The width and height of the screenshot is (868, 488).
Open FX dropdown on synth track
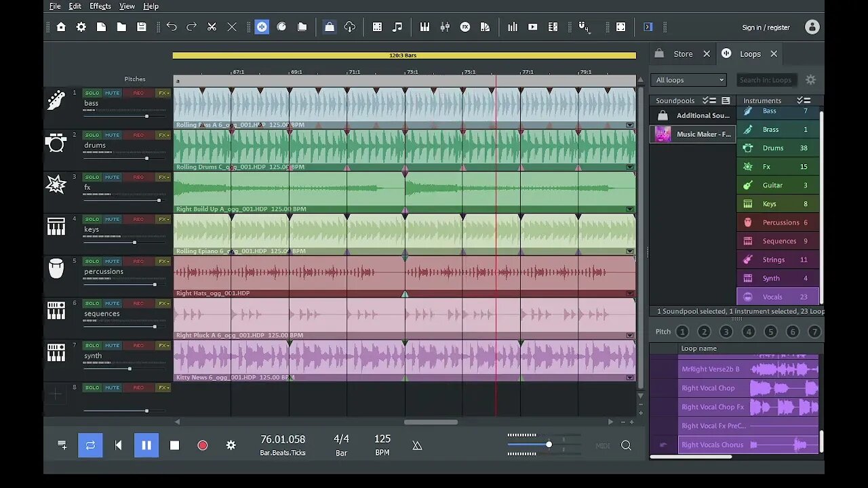163,345
